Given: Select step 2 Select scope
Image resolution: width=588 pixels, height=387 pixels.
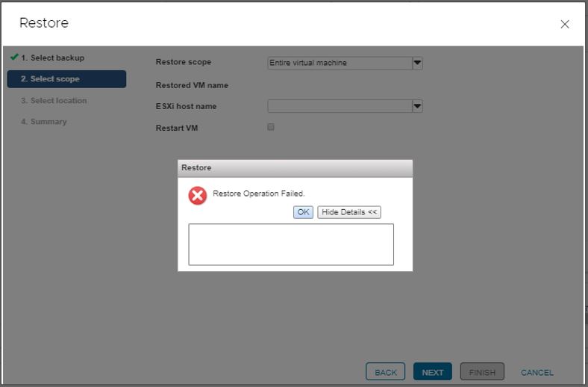Looking at the screenshot, I should [x=66, y=79].
